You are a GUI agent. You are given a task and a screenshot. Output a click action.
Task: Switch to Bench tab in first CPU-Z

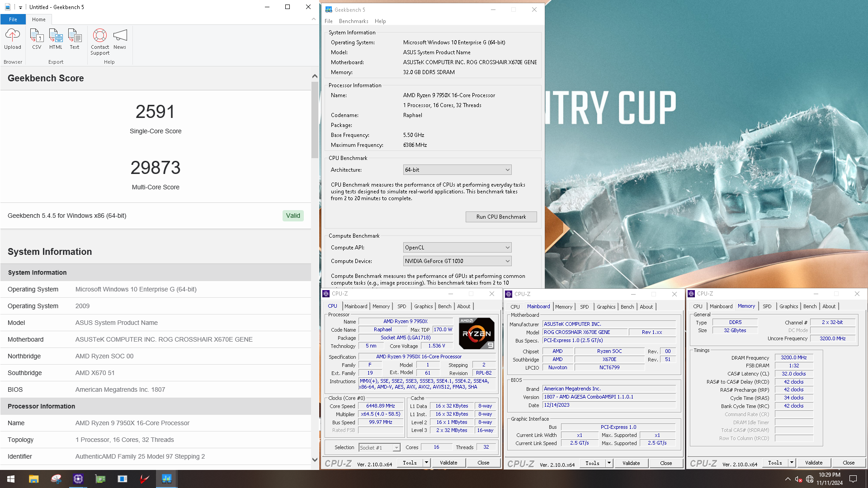[x=445, y=306]
